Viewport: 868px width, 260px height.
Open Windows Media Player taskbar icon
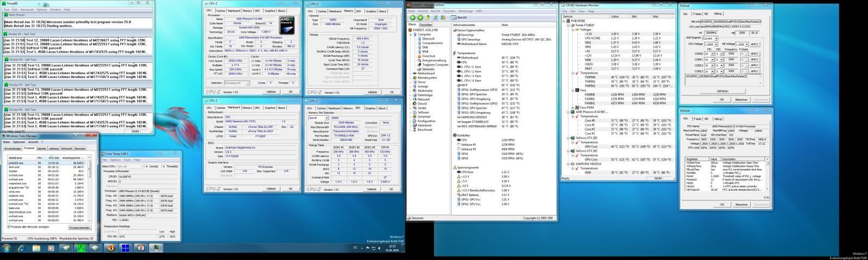click(x=51, y=248)
